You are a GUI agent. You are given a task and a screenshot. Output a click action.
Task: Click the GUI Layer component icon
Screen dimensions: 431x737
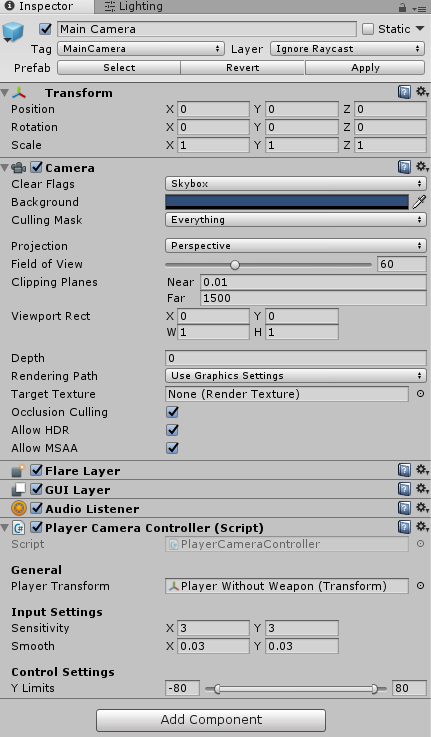click(x=18, y=489)
